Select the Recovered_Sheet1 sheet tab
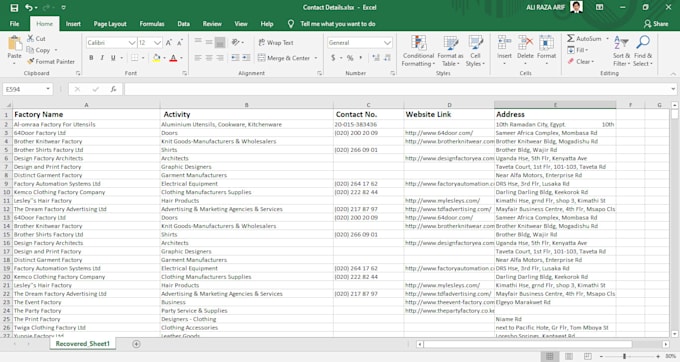Image resolution: width=680 pixels, height=362 pixels. pos(82,344)
